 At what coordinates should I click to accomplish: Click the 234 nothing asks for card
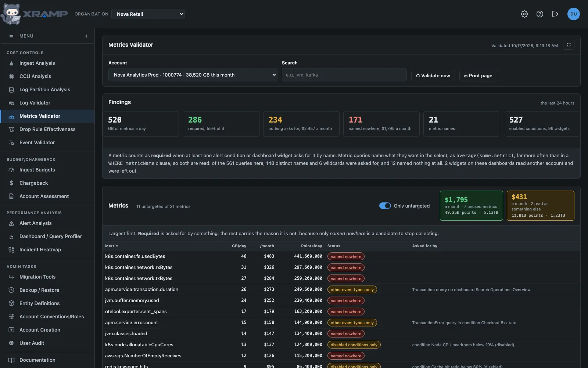301,124
